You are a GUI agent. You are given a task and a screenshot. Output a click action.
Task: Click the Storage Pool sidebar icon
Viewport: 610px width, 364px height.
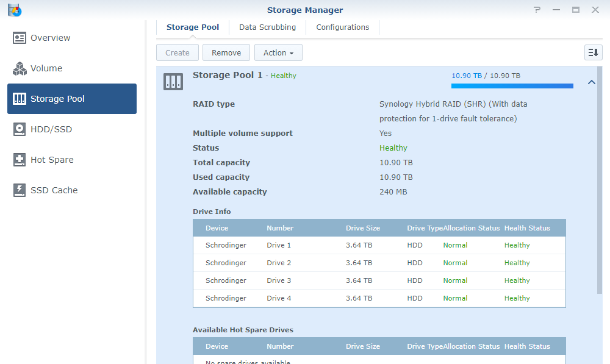pos(19,99)
